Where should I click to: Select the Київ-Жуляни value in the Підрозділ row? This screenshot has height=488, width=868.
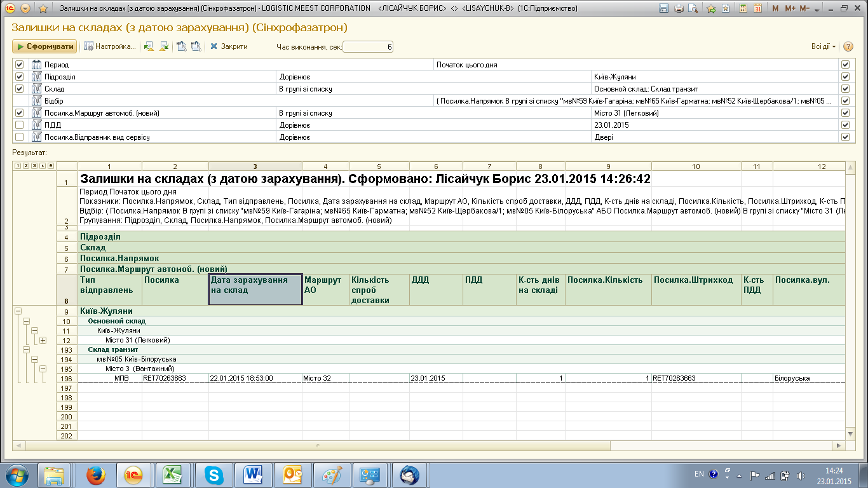point(715,77)
